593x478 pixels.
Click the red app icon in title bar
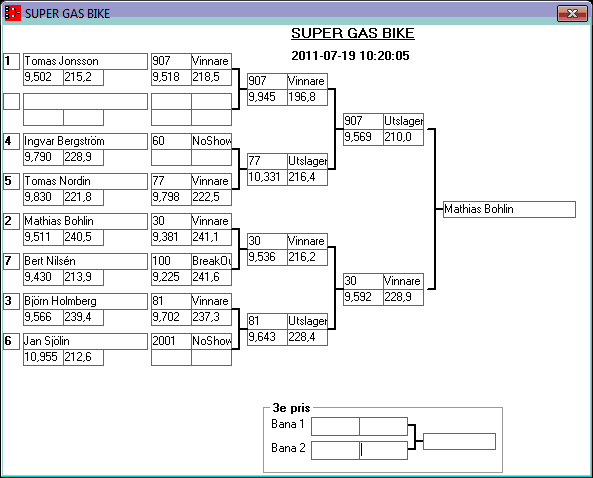pyautogui.click(x=12, y=13)
